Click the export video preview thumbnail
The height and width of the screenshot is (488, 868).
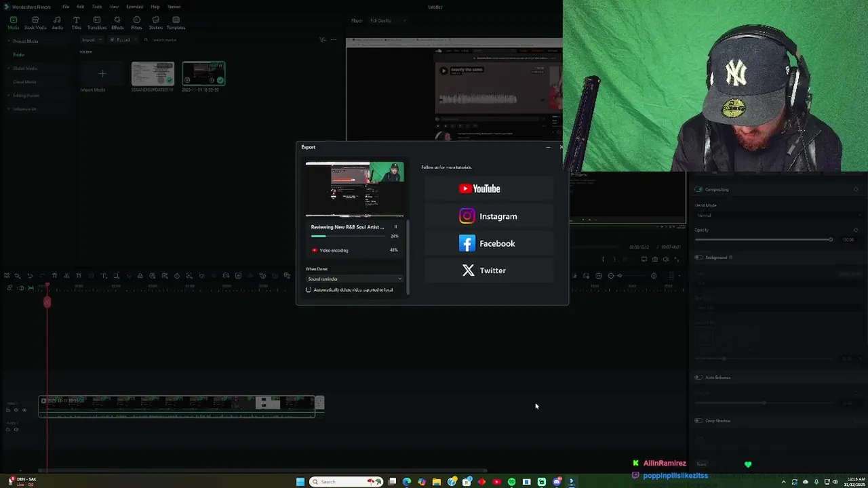click(x=355, y=189)
